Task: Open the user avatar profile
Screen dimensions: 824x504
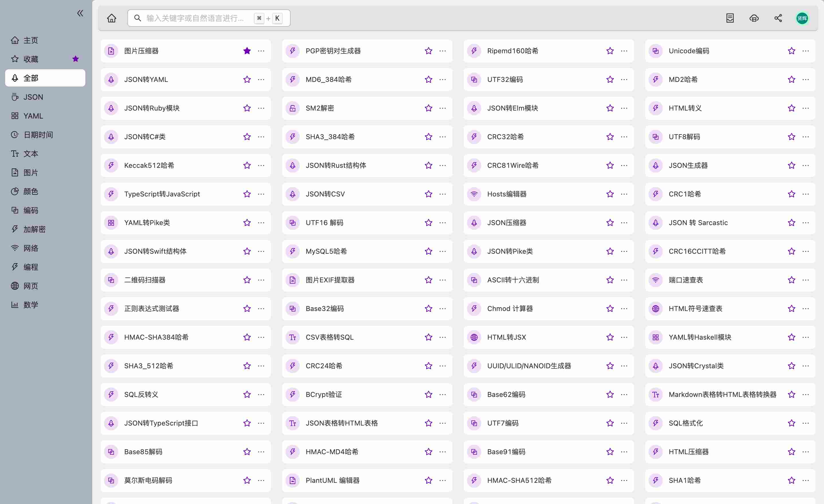Action: pyautogui.click(x=802, y=18)
